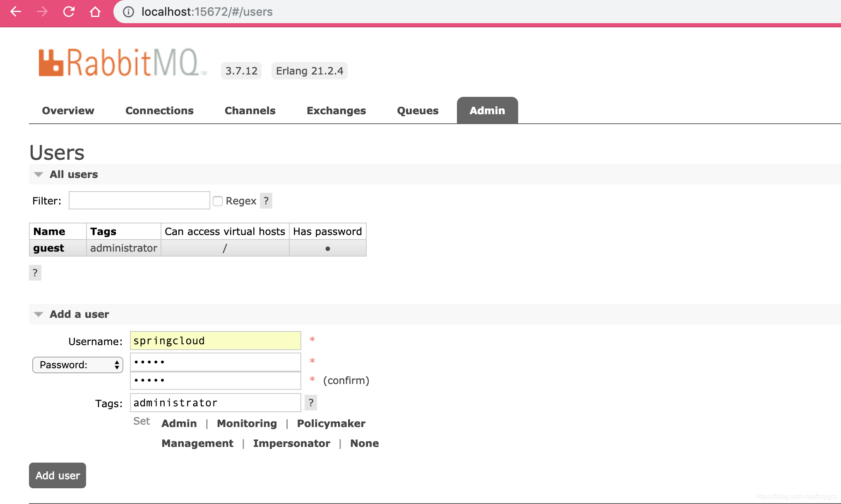
Task: Switch to the Overview tab
Action: [x=68, y=110]
